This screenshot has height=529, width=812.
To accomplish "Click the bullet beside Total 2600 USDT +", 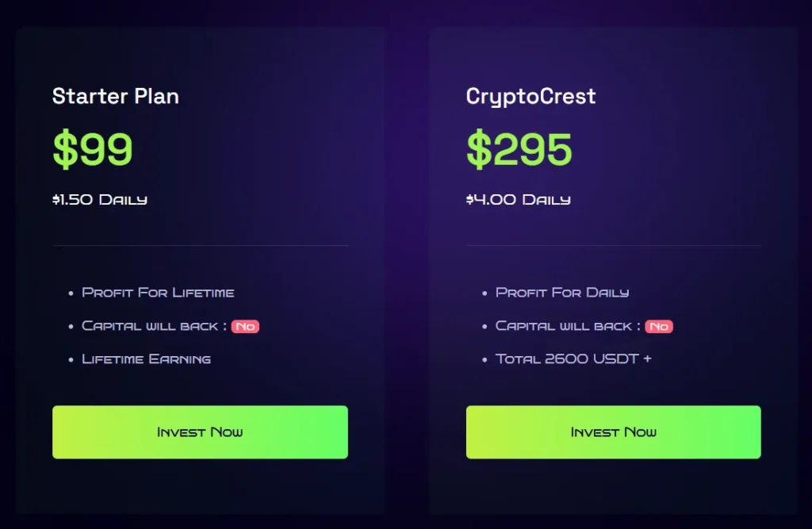I will coord(485,360).
